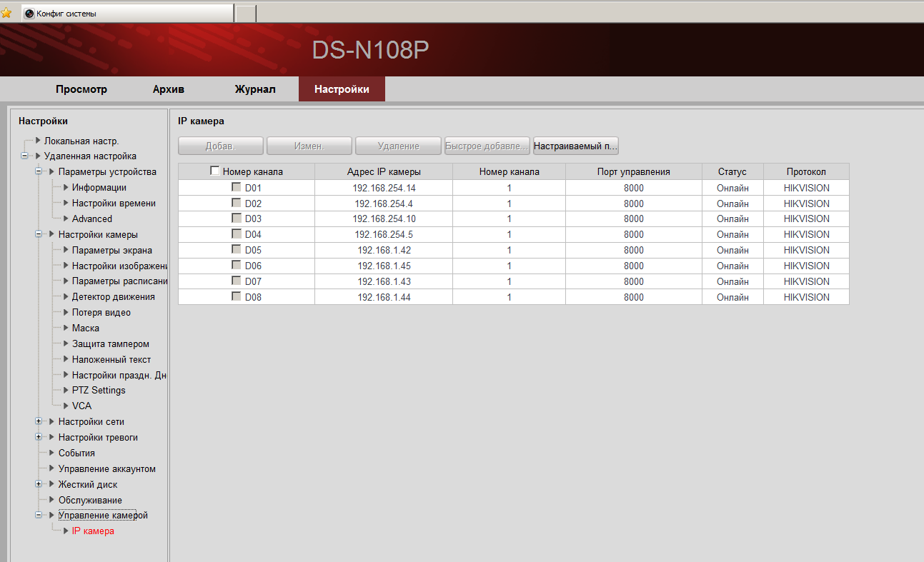
Task: Click the Добав. button
Action: click(x=221, y=146)
